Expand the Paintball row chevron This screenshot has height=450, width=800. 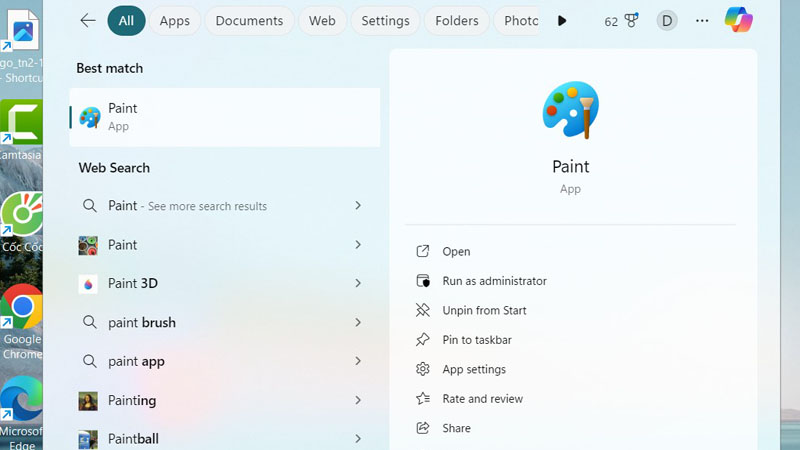coord(358,439)
